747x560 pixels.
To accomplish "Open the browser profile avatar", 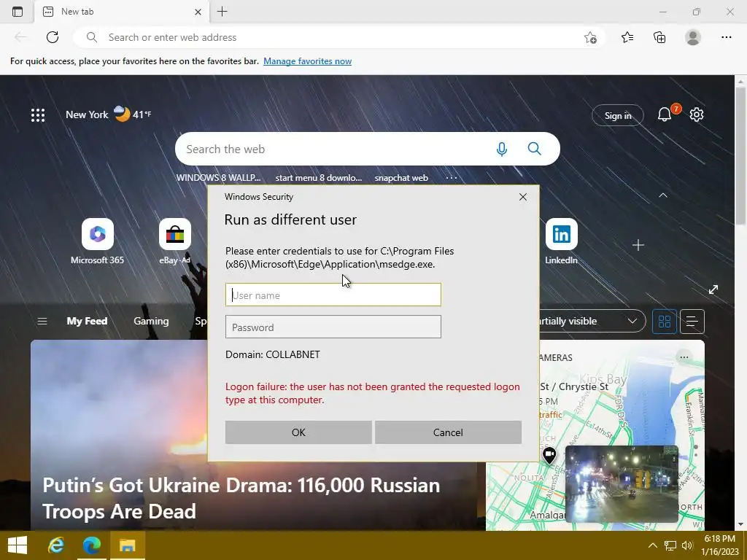I will [693, 37].
